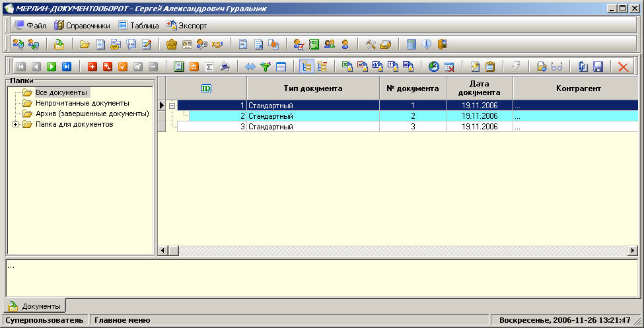
Task: Click the paperclip attachment icon
Action: 583,67
